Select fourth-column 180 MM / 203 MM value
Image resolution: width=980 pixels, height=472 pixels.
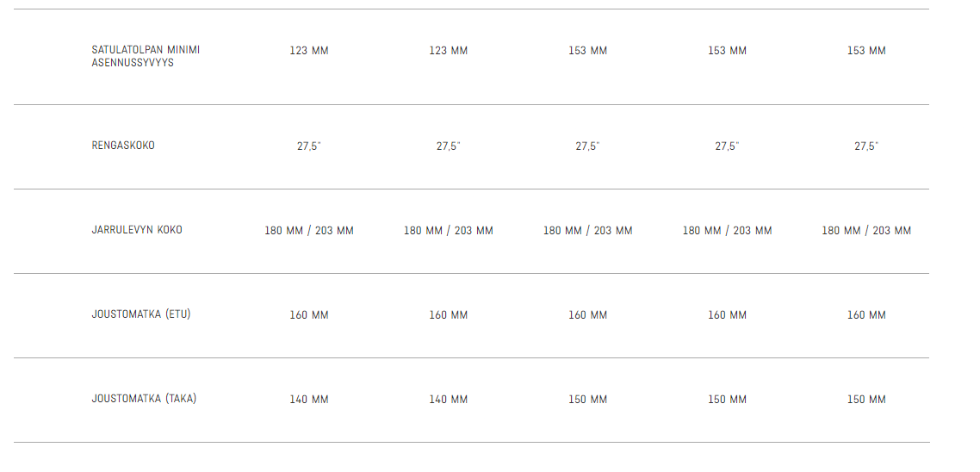click(x=727, y=231)
